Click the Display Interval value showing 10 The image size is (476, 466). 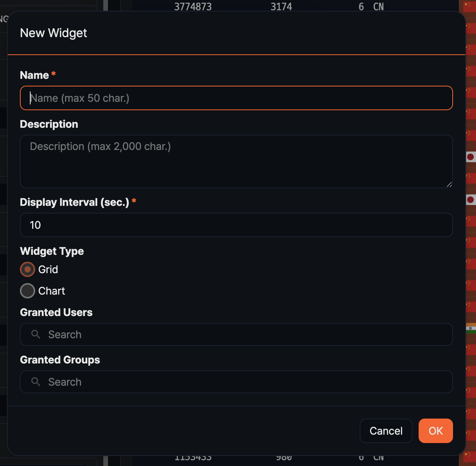click(236, 225)
